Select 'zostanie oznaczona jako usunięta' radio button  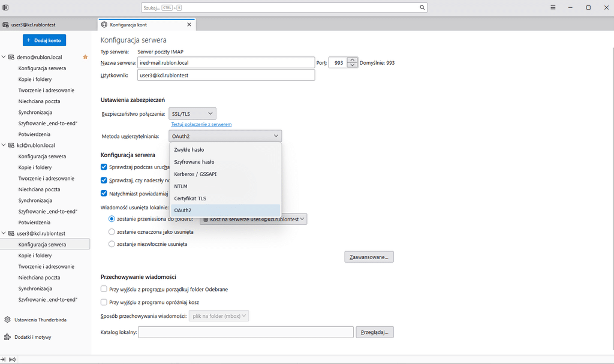(112, 232)
